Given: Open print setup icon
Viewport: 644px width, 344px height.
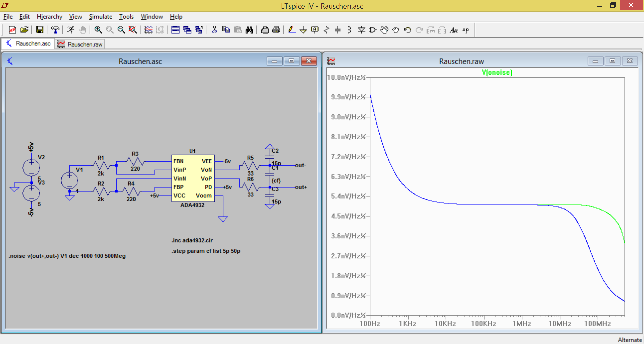Looking at the screenshot, I should 265,30.
